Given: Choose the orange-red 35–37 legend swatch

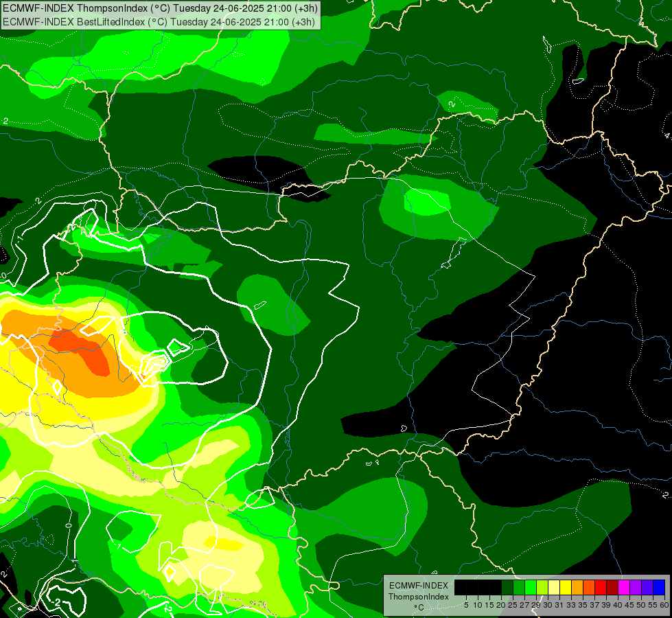Looking at the screenshot, I should [589, 587].
